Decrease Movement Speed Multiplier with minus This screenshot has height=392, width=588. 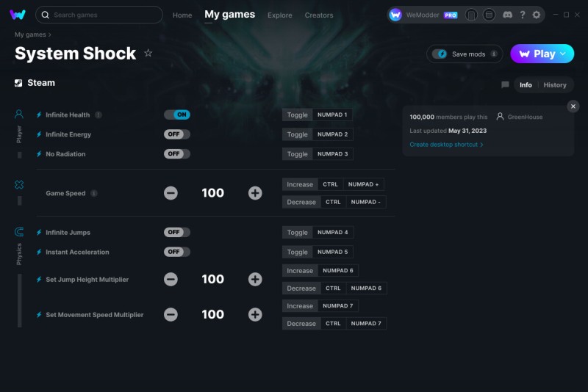click(171, 314)
